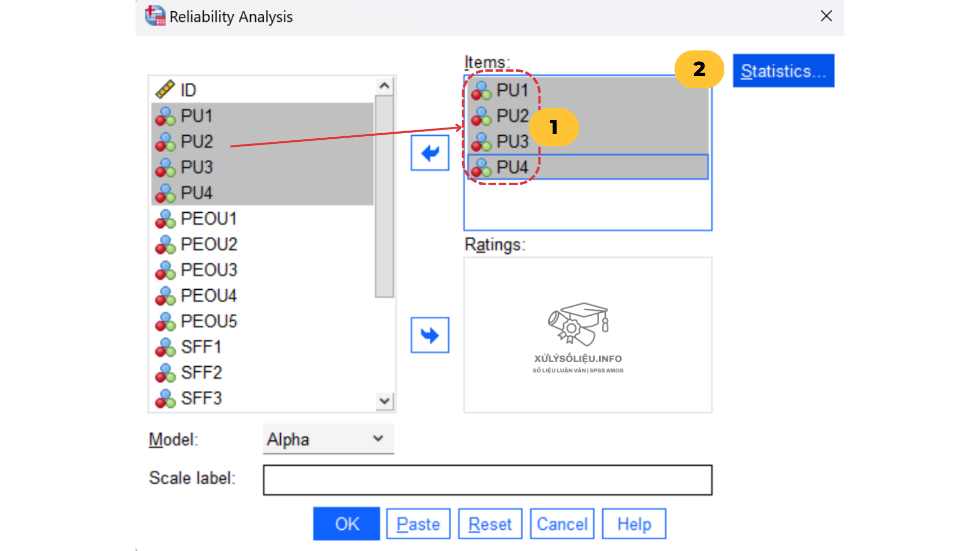Select the PEOU4 variable

[262, 295]
